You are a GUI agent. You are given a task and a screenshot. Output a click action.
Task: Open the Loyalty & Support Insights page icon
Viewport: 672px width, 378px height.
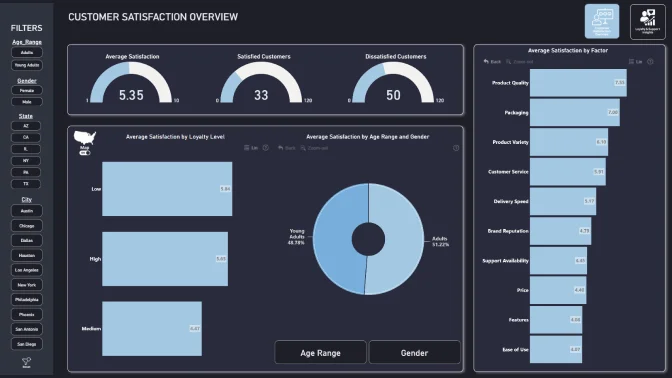(648, 21)
